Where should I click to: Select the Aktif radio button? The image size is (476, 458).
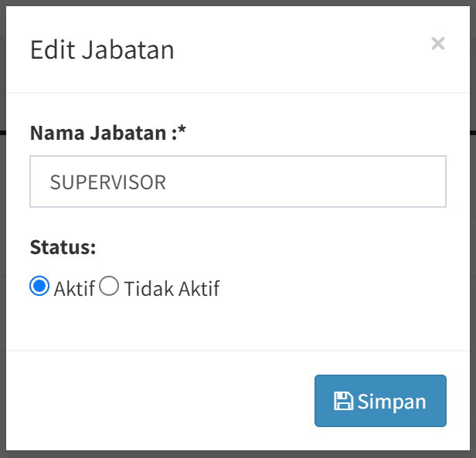pos(39,287)
